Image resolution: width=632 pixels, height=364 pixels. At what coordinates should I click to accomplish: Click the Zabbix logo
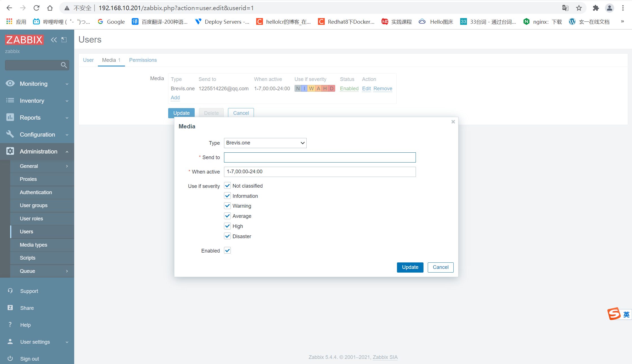24,40
